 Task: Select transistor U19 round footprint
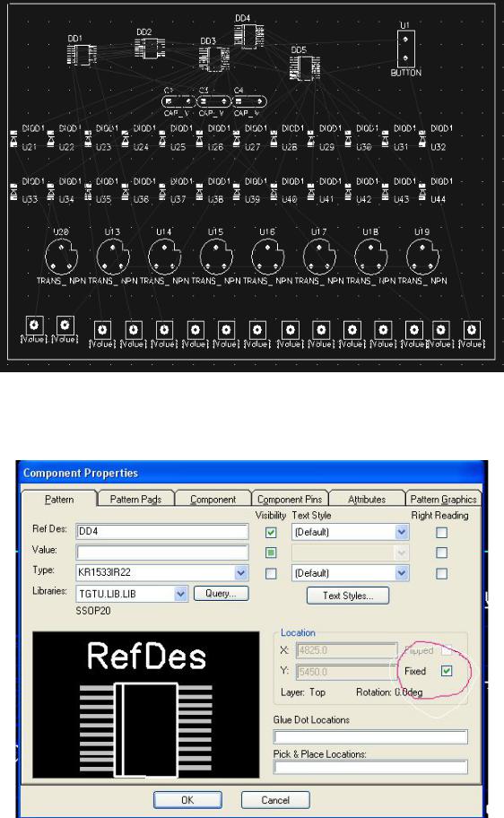point(422,257)
